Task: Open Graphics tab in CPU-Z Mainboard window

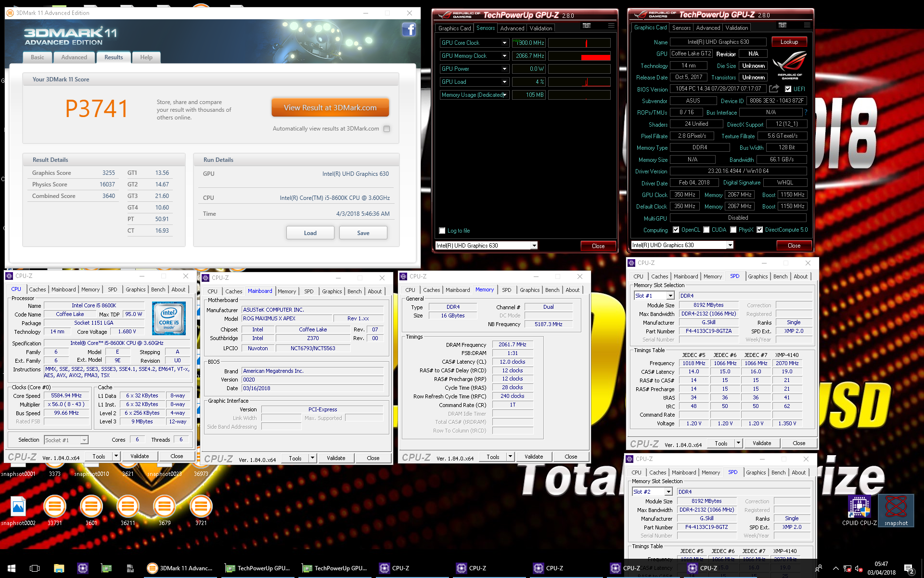Action: click(x=332, y=291)
